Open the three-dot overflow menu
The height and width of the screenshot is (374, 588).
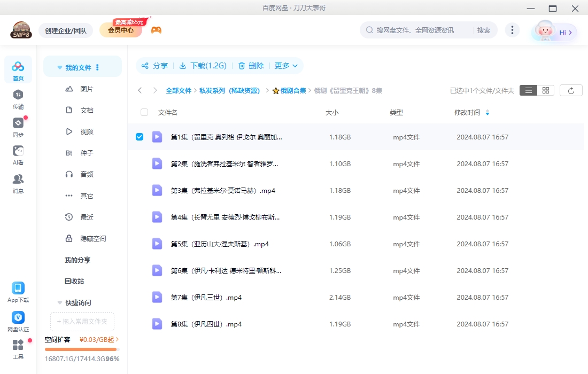[512, 30]
